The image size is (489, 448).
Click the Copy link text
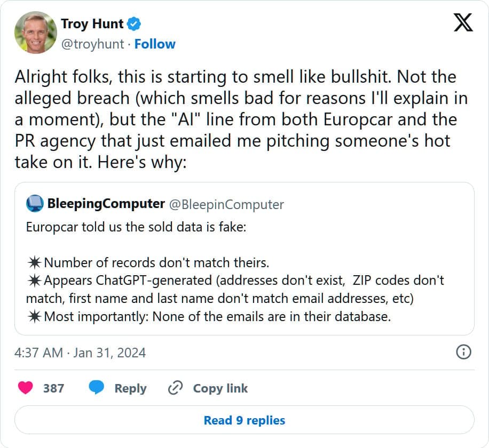(x=220, y=388)
